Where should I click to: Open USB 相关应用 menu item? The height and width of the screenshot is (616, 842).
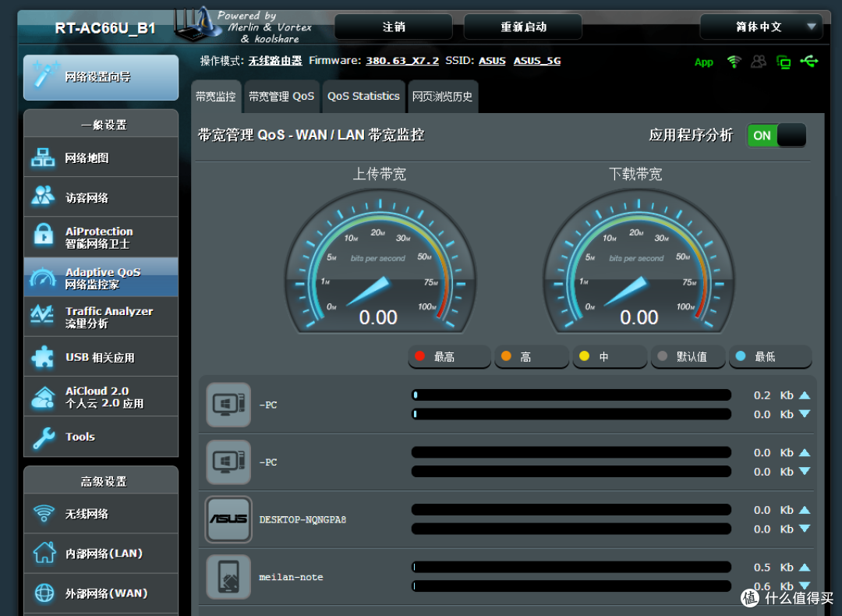[x=101, y=357]
